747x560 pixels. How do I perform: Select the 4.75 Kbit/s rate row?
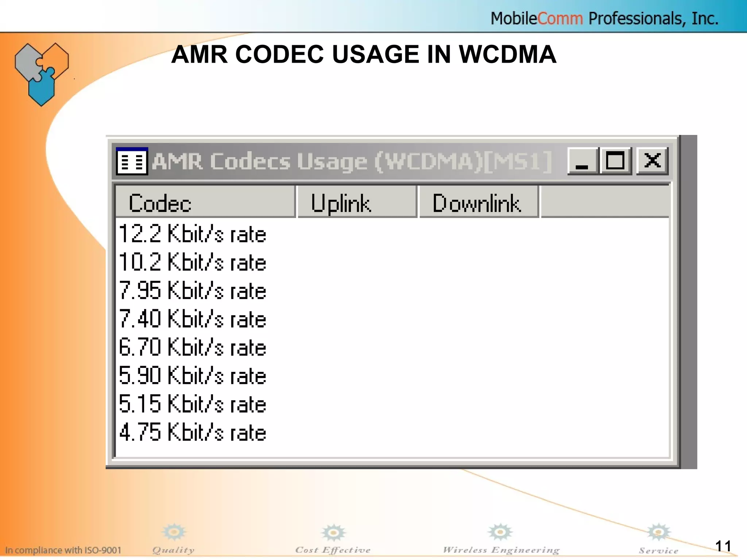click(x=392, y=432)
